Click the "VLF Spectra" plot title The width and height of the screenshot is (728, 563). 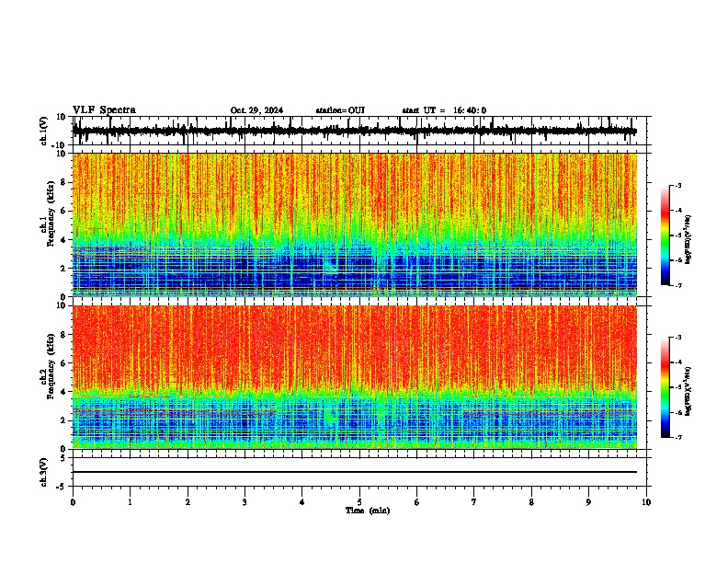tap(104, 110)
